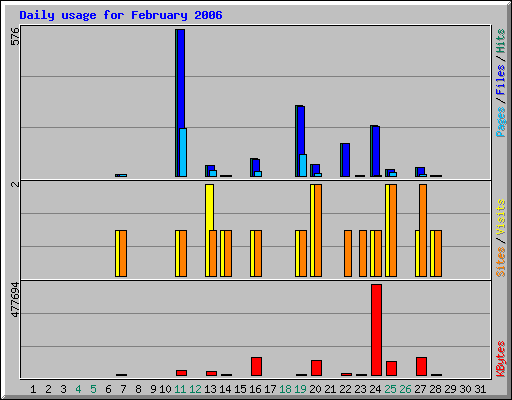Image resolution: width=512 pixels, height=400 pixels.
Task: Click green day label 18
Action: click(x=285, y=389)
